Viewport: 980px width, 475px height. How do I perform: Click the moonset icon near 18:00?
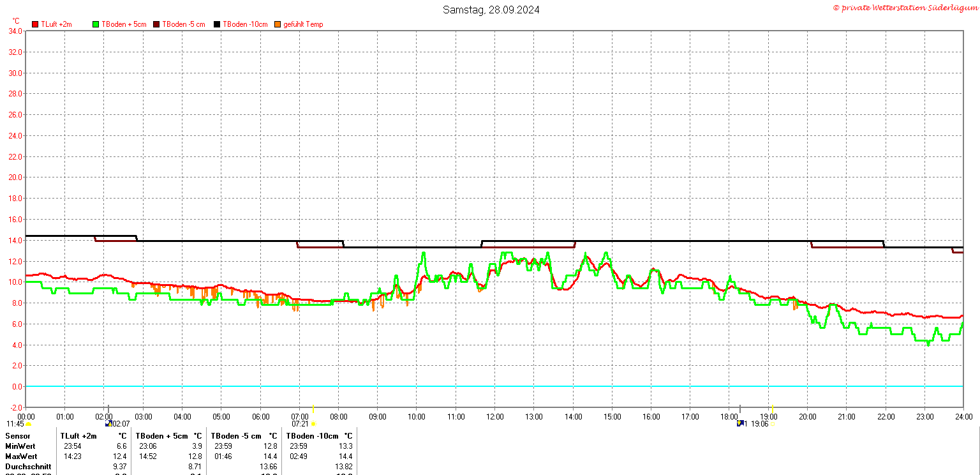tap(740, 423)
